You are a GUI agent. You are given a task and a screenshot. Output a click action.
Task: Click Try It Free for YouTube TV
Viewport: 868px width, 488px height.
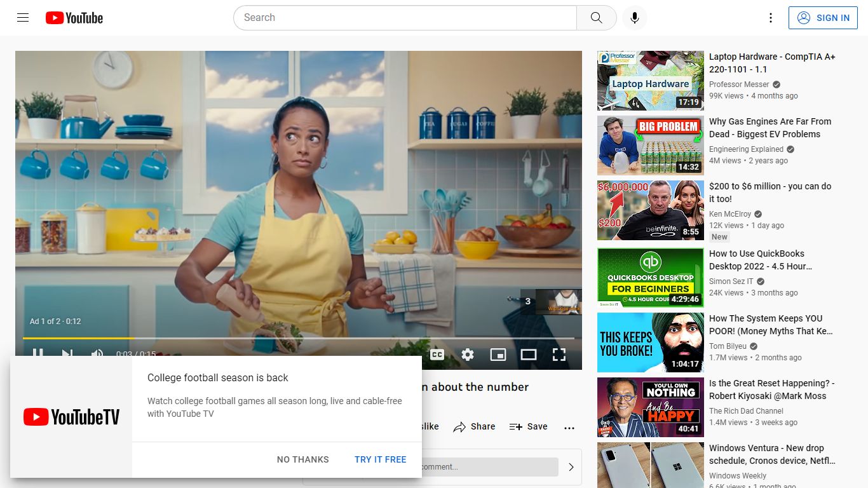pyautogui.click(x=381, y=459)
